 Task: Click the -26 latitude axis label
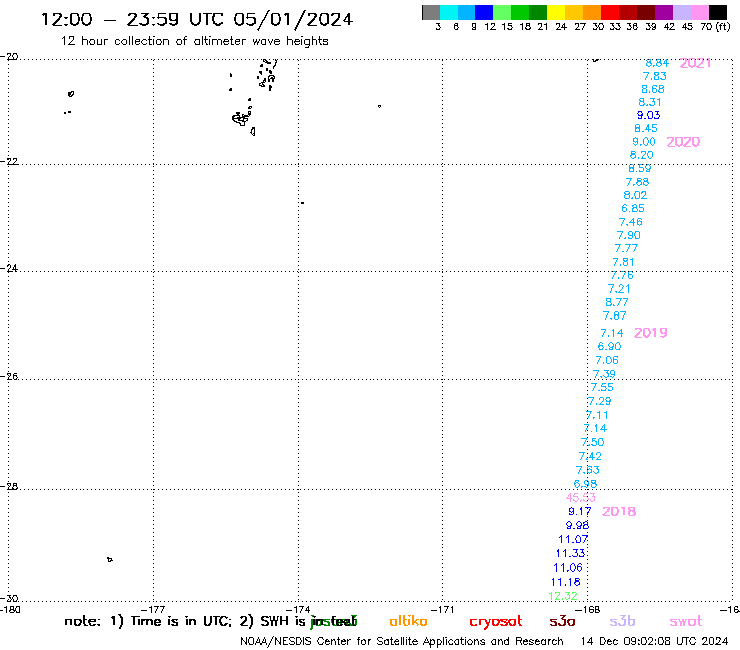pos(9,377)
